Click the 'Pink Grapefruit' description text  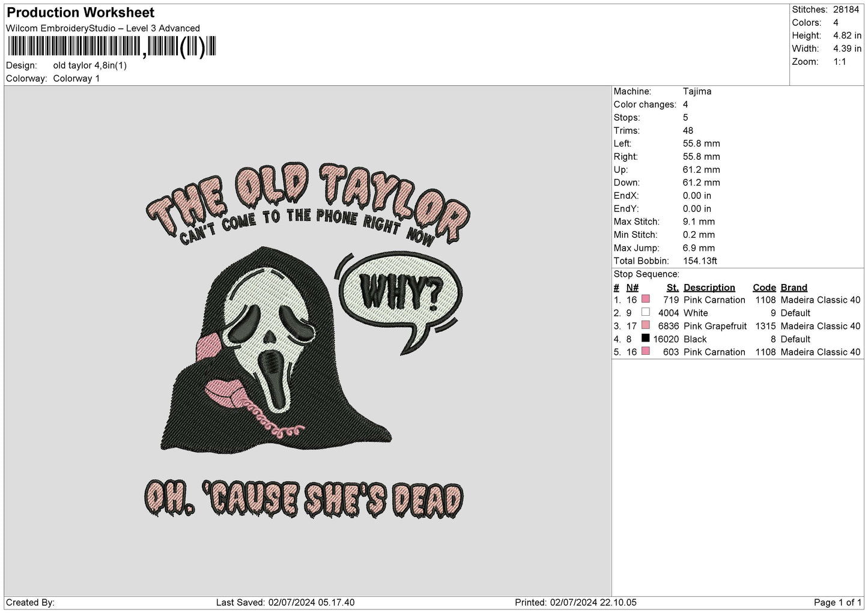coord(715,326)
